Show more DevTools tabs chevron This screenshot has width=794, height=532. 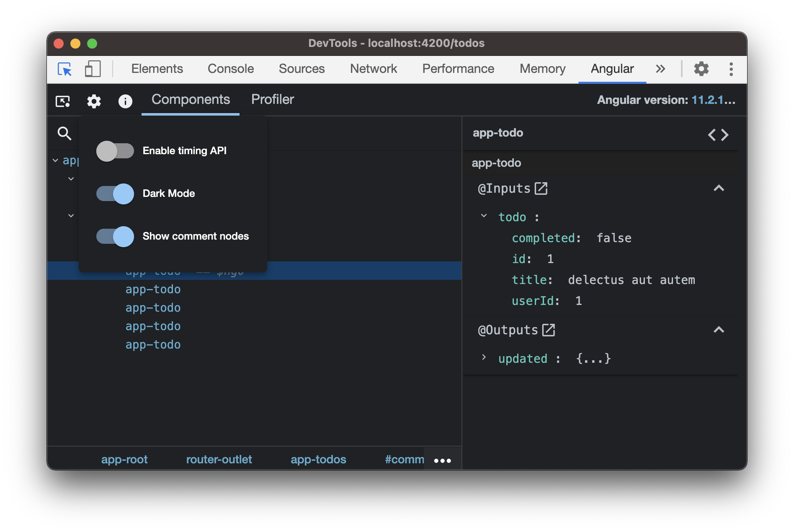pos(660,69)
